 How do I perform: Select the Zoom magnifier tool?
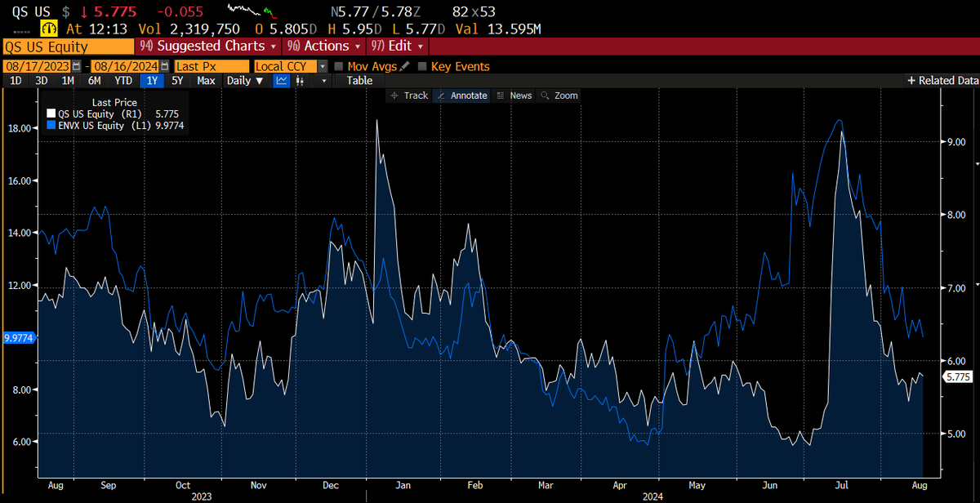point(559,96)
